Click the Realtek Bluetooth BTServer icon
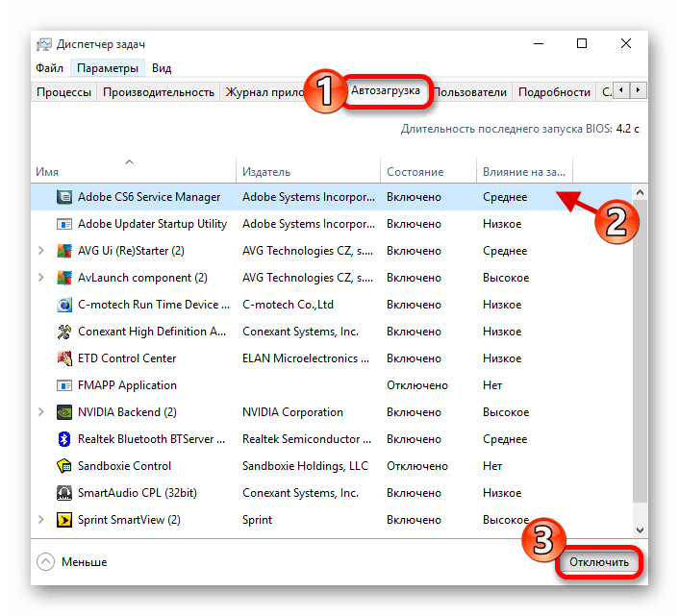The height and width of the screenshot is (616, 679). coord(64,439)
